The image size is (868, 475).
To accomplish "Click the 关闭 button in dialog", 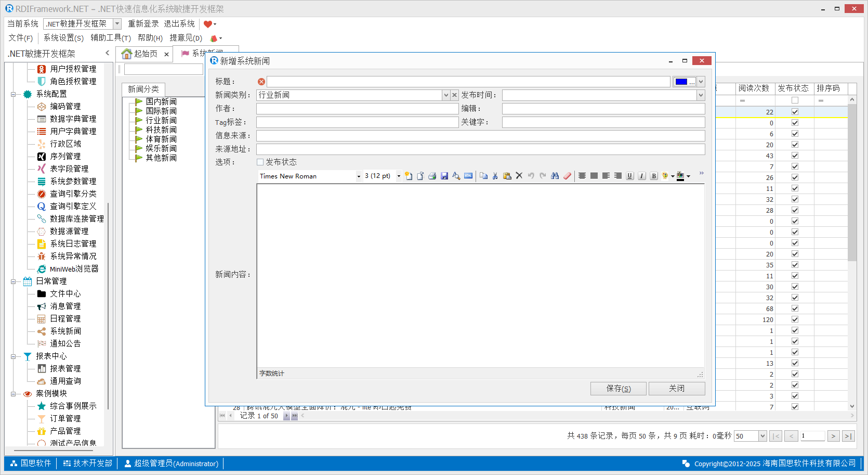I will click(x=677, y=389).
